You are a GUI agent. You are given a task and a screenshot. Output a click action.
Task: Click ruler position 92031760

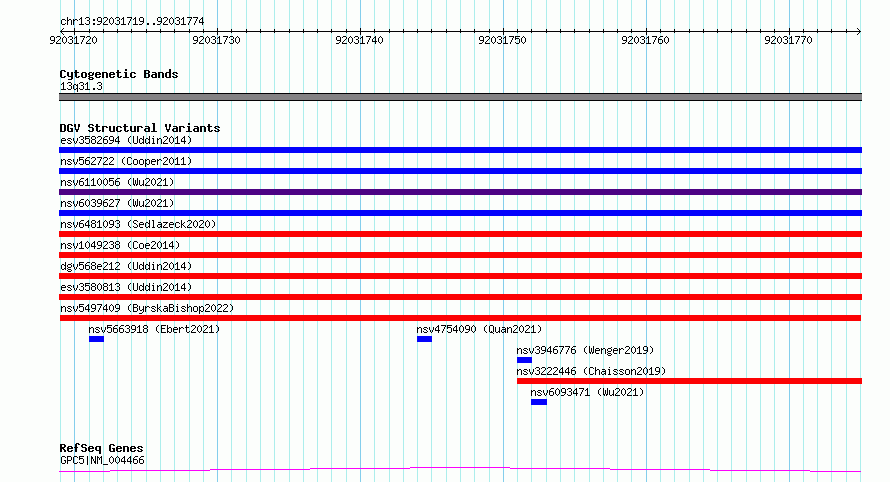pyautogui.click(x=645, y=40)
